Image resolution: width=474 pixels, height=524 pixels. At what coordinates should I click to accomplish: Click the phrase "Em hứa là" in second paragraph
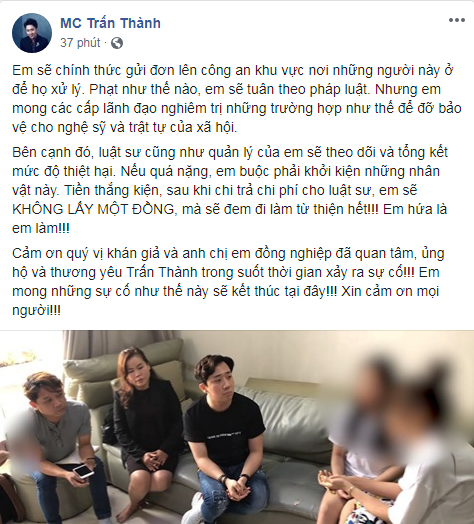point(415,209)
